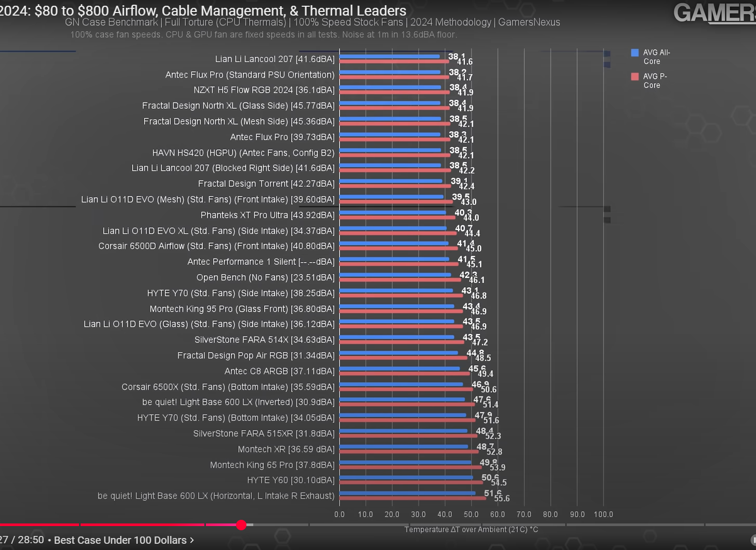
Task: Select the 'Lian Li Lancool 207 [41.6dBA]' row label
Action: pyautogui.click(x=275, y=59)
